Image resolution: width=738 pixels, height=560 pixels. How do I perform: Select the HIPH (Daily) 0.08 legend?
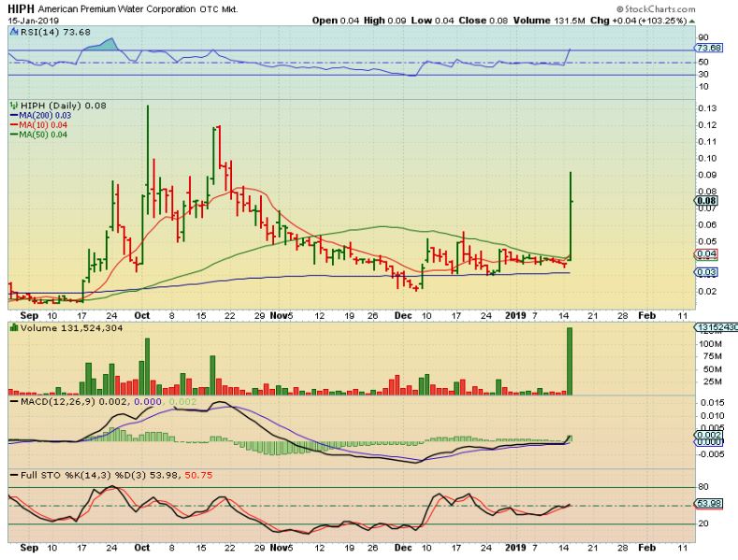pyautogui.click(x=64, y=106)
